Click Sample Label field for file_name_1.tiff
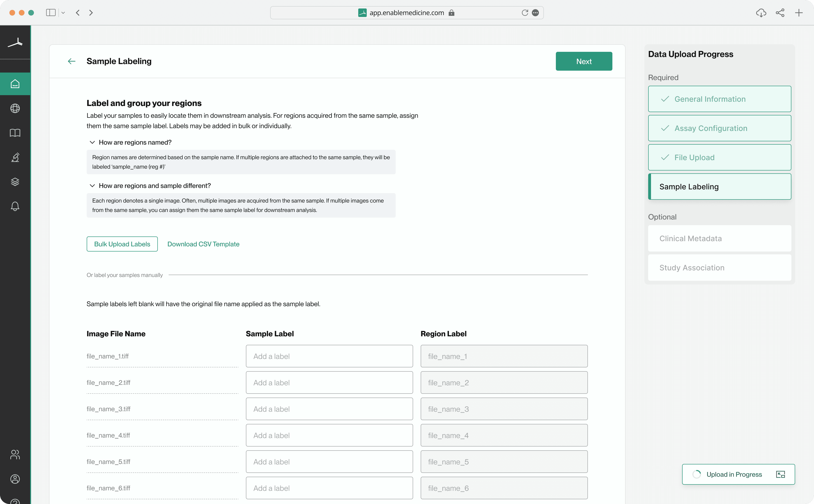 click(329, 356)
